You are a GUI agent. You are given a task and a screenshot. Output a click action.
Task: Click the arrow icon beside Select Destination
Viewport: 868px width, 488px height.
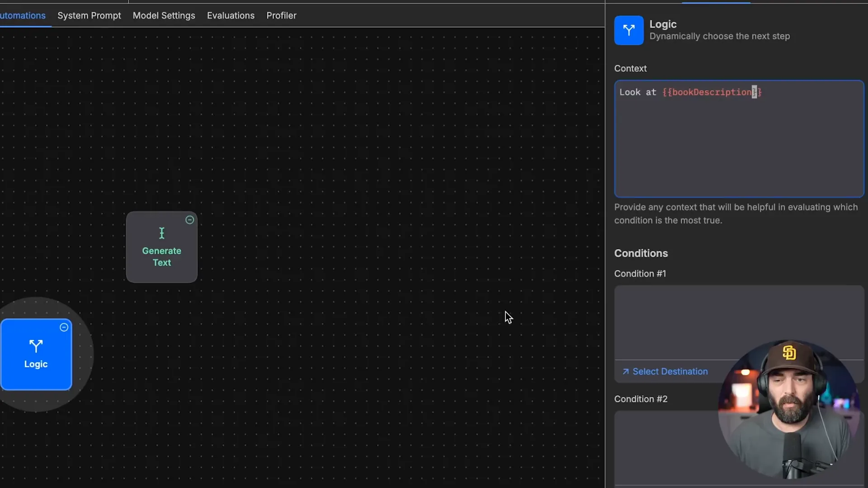[x=626, y=371]
